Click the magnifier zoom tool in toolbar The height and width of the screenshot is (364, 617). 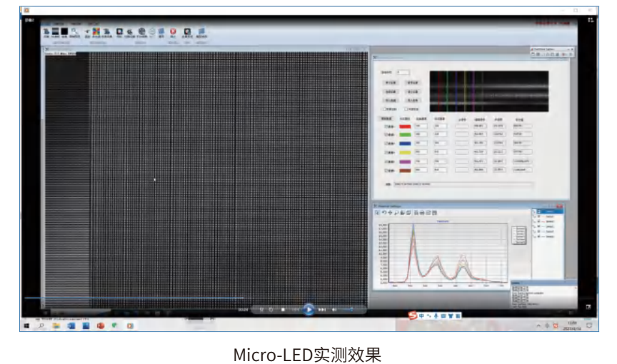tap(74, 31)
